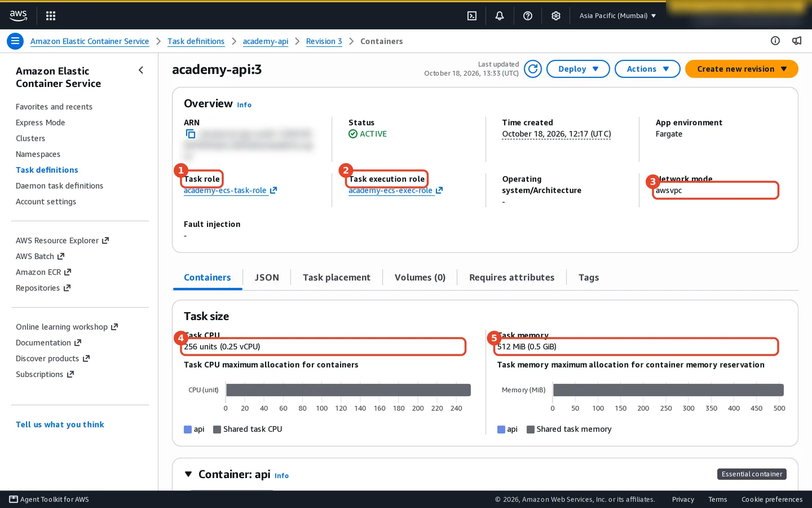
Task: Open the academy-ecs-task-role link
Action: pyautogui.click(x=225, y=190)
